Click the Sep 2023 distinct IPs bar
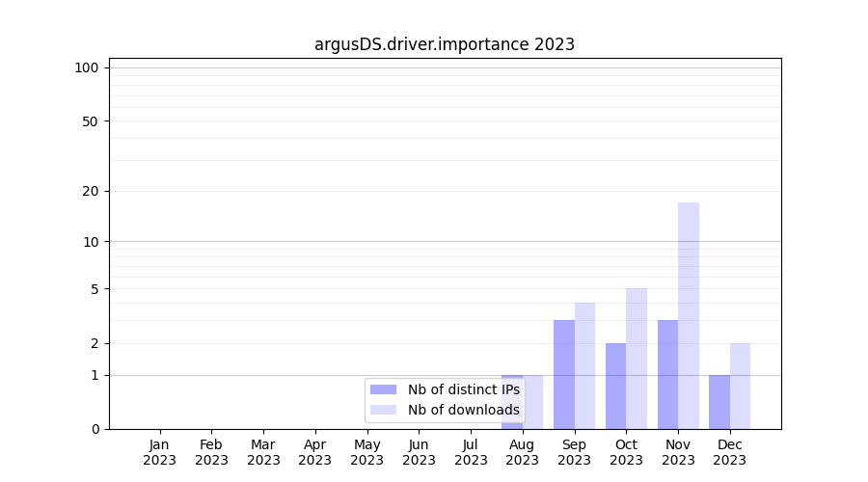The height and width of the screenshot is (482, 868). point(564,374)
